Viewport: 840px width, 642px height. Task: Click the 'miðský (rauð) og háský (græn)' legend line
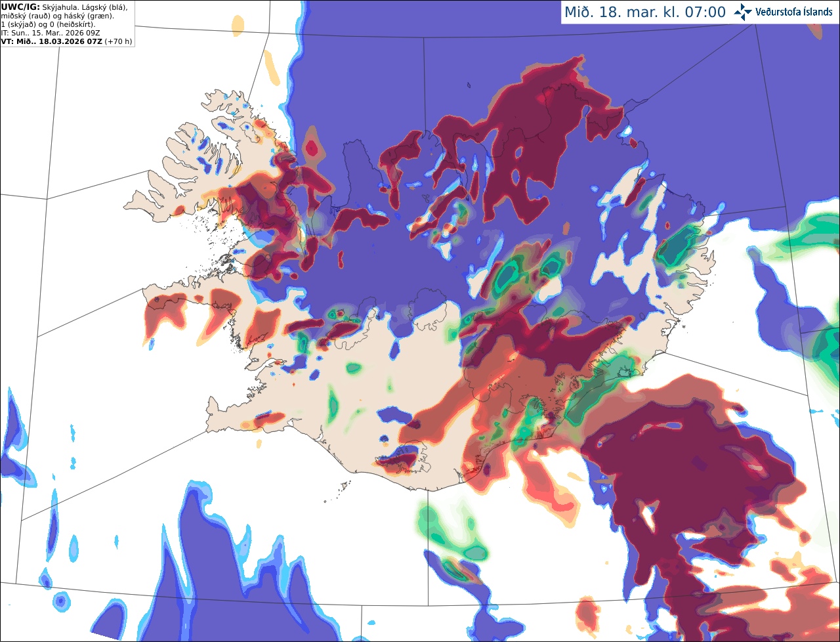58,16
